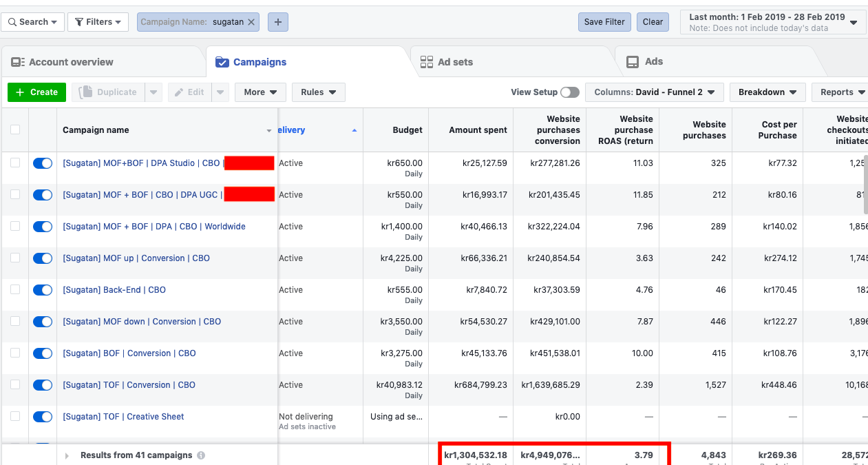The height and width of the screenshot is (465, 868).
Task: Open the Breakdown dropdown
Action: (x=768, y=92)
